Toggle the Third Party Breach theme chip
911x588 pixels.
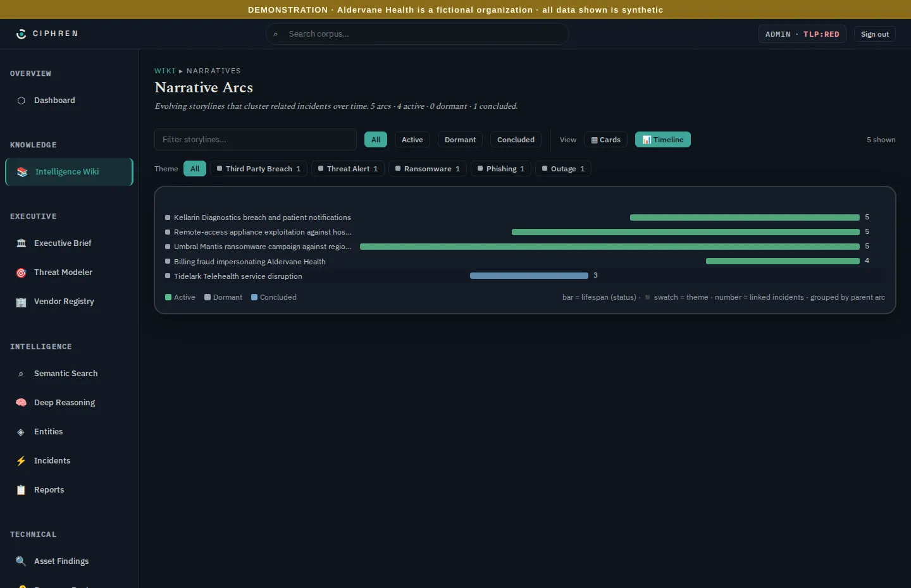click(x=259, y=169)
